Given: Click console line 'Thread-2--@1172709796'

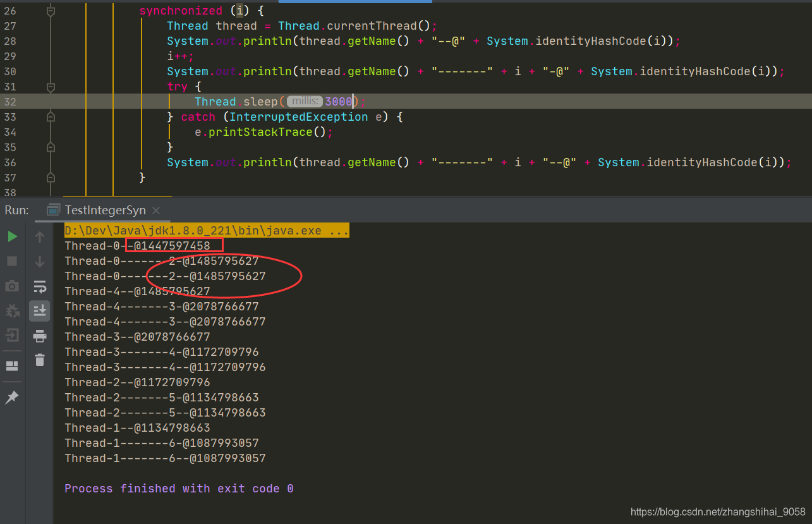Looking at the screenshot, I should pyautogui.click(x=137, y=382).
